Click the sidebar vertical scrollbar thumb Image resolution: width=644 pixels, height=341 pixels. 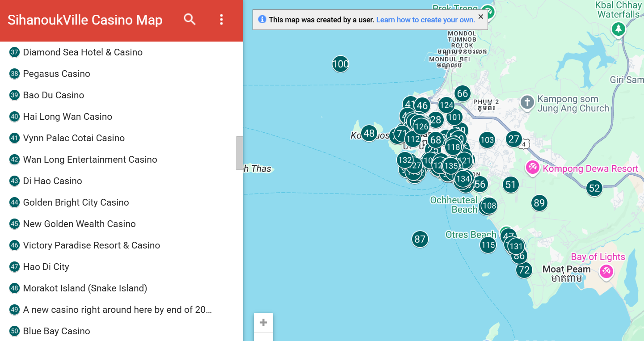(x=240, y=153)
